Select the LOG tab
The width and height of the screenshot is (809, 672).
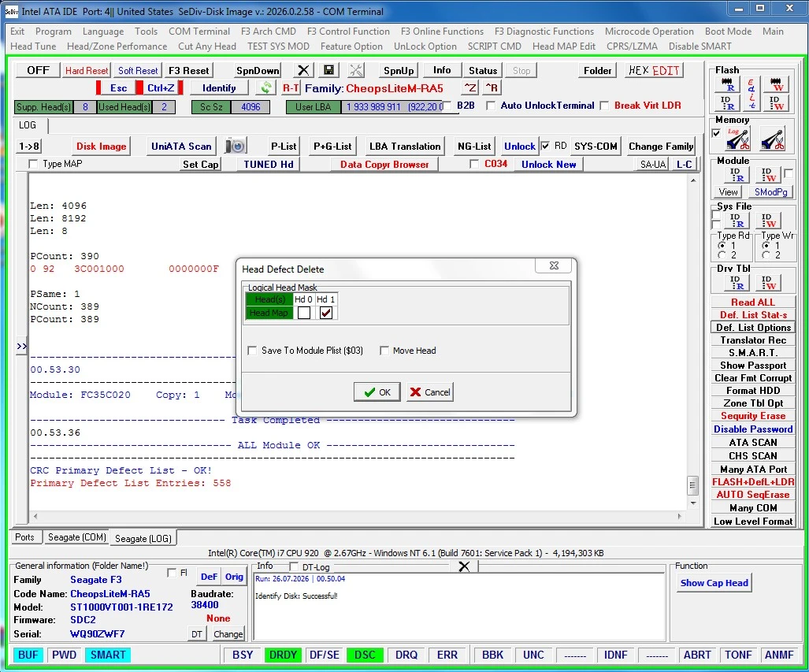coord(28,125)
